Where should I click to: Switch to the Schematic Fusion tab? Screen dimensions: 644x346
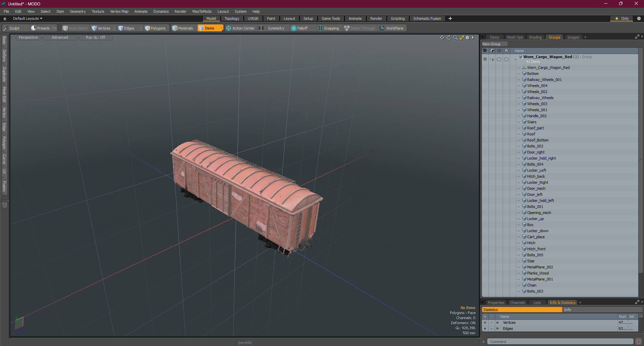tap(427, 18)
